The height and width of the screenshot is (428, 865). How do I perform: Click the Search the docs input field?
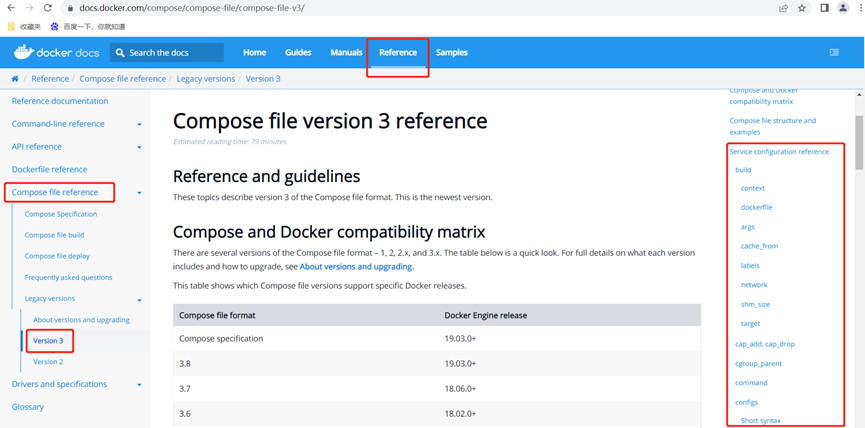167,53
